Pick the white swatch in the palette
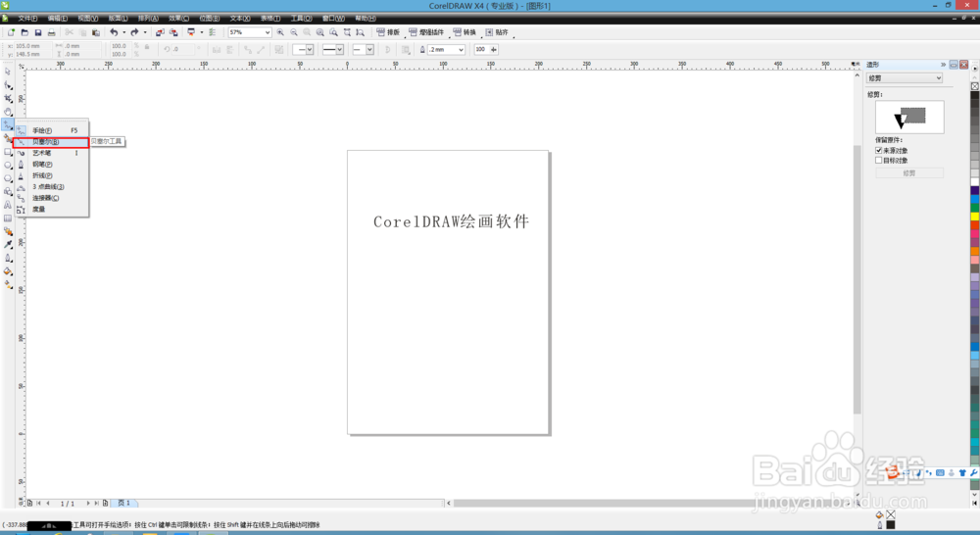Screen dimensions: 980x535 tap(974, 182)
